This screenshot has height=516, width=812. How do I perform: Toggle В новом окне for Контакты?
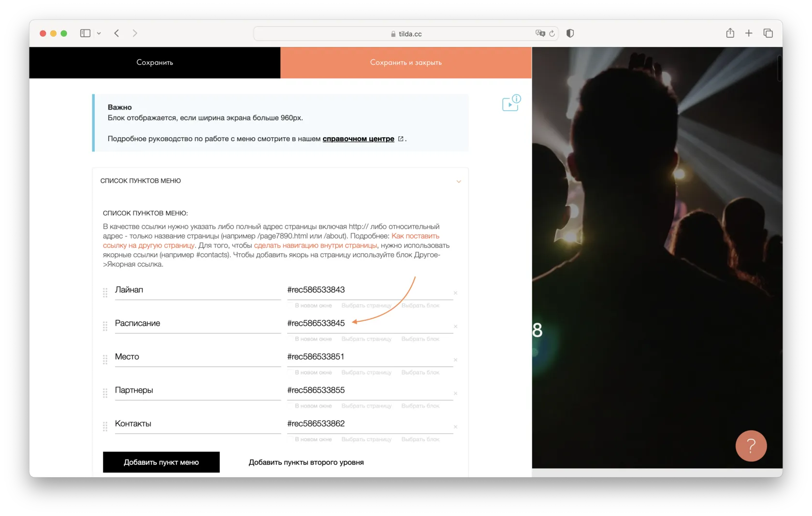313,440
